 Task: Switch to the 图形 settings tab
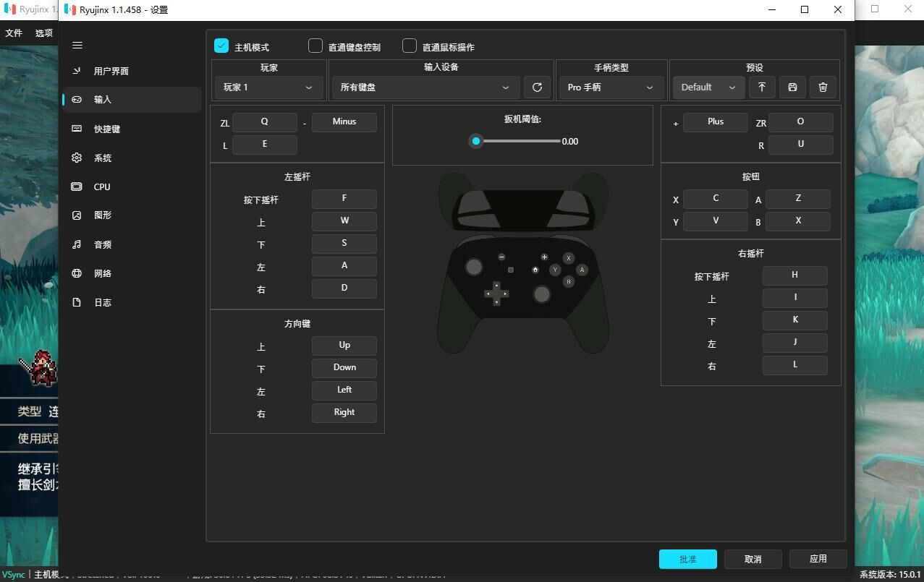103,215
